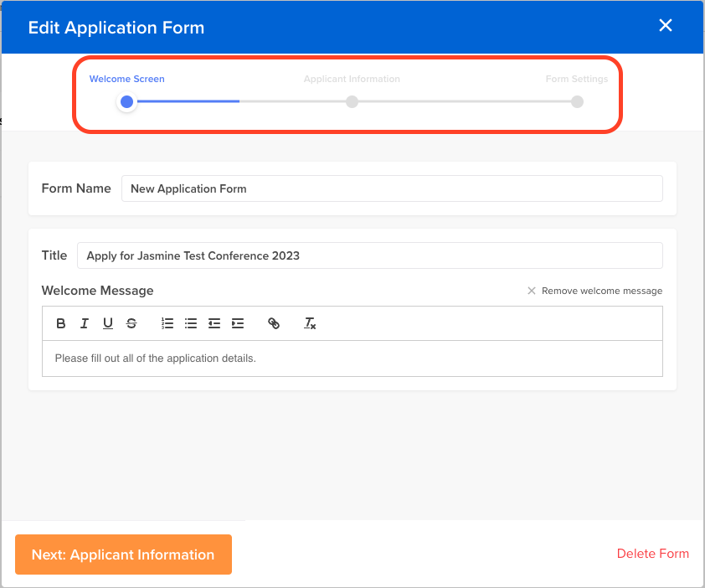Insert a hyperlink in welcome message
Viewport: 705px width, 588px height.
274,323
